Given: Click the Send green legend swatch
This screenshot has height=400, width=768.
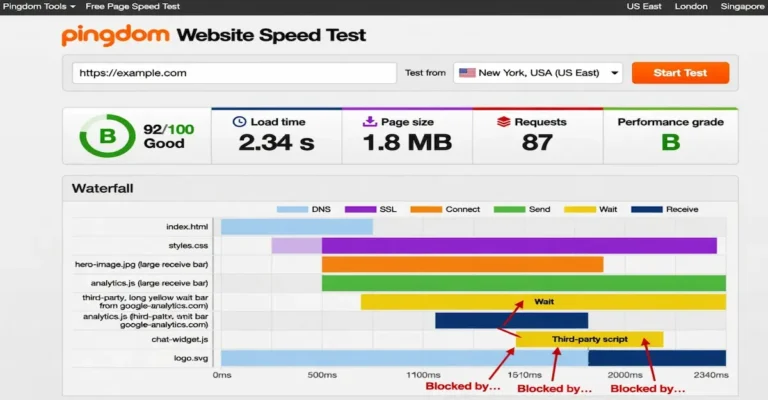Looking at the screenshot, I should pyautogui.click(x=509, y=210).
